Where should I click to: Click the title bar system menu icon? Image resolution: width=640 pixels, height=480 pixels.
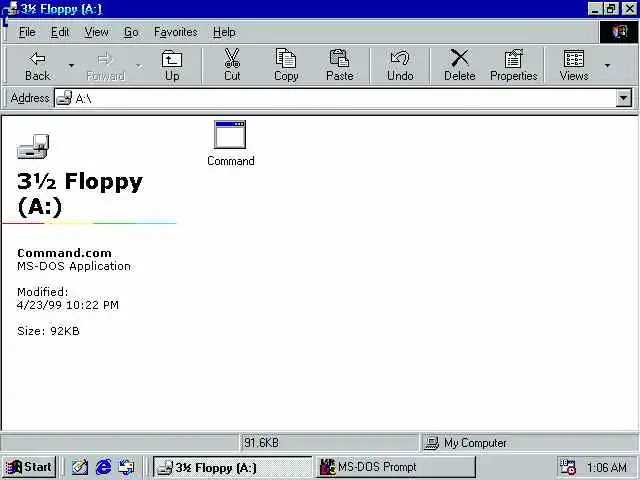point(12,9)
